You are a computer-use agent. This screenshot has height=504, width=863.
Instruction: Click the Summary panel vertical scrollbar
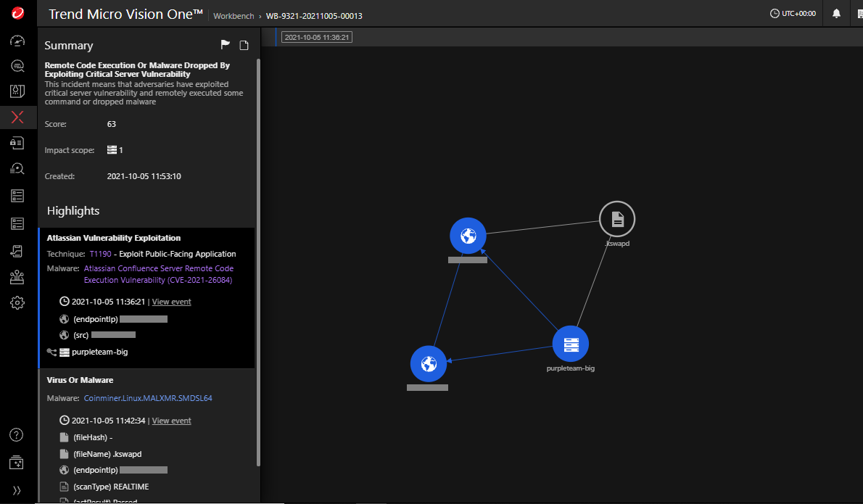click(x=258, y=261)
